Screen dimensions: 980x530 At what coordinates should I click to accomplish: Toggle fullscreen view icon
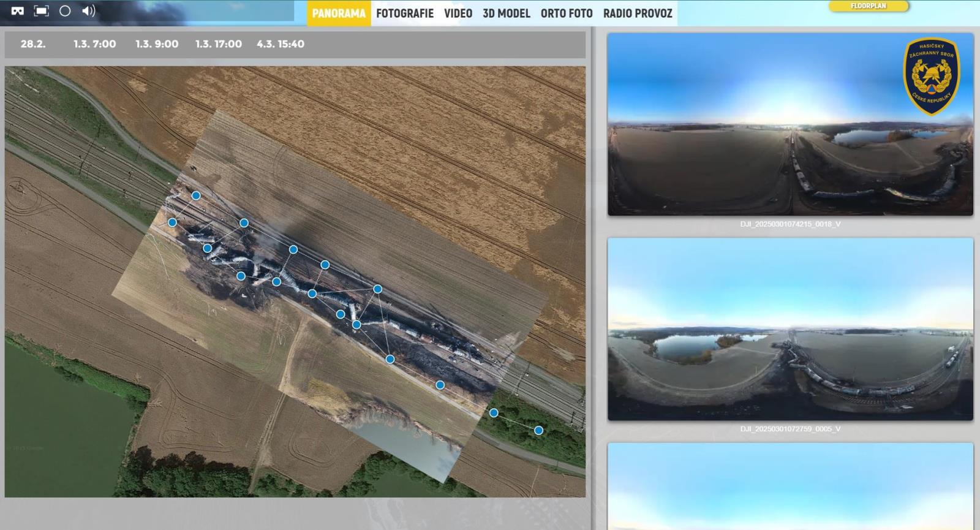(x=41, y=11)
